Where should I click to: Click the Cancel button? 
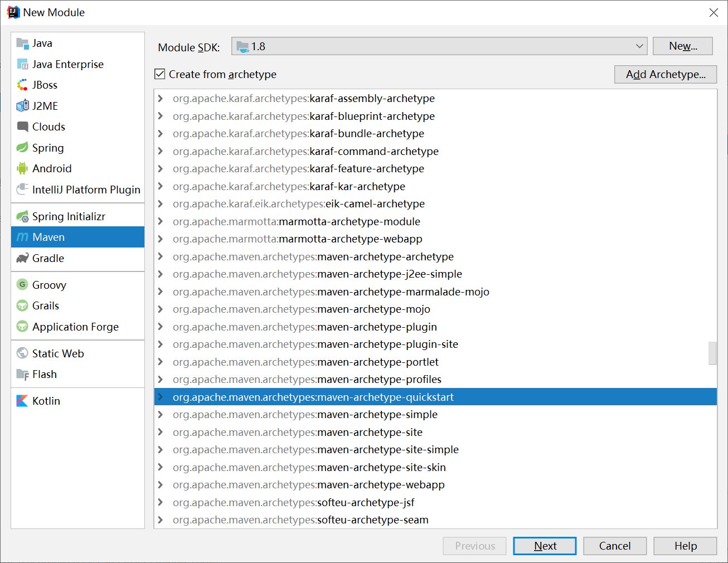[x=615, y=546]
